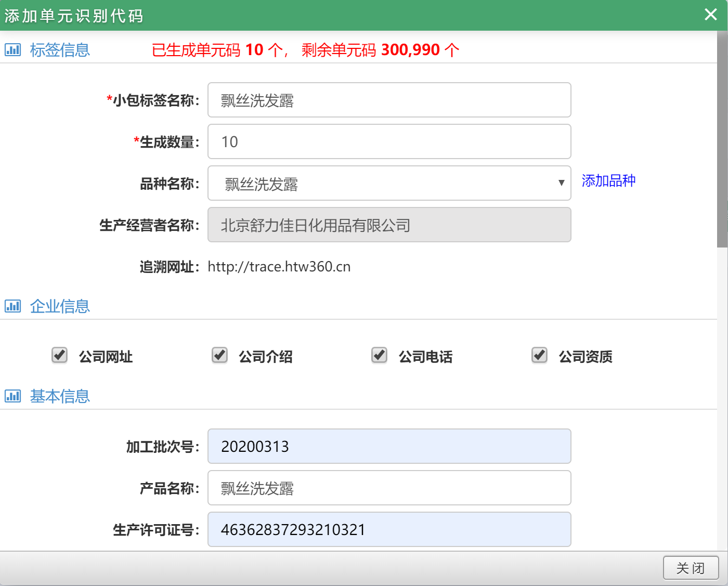Click the 添加品种 link
Image resolution: width=728 pixels, height=586 pixels.
[x=608, y=181]
